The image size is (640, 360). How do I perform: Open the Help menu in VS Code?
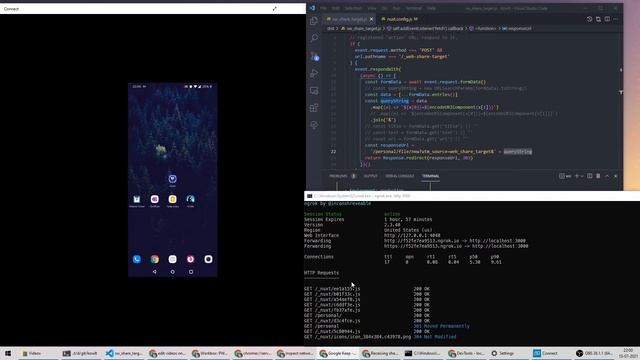[431, 8]
